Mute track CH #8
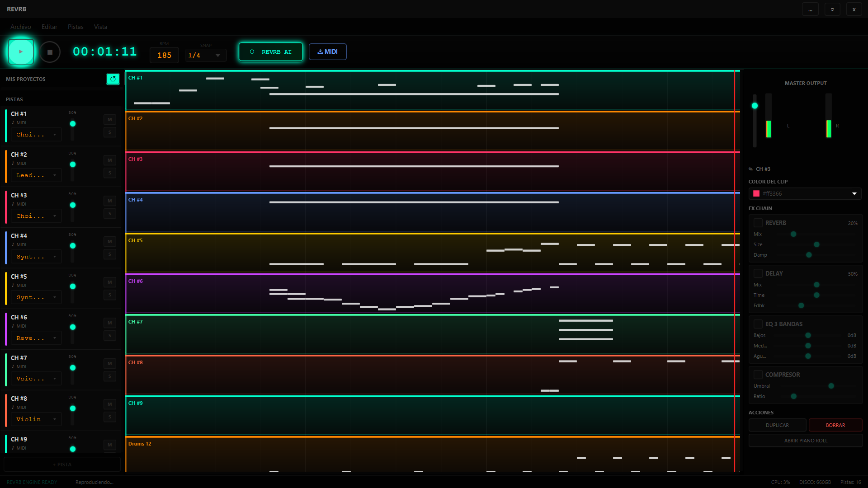 click(x=110, y=404)
